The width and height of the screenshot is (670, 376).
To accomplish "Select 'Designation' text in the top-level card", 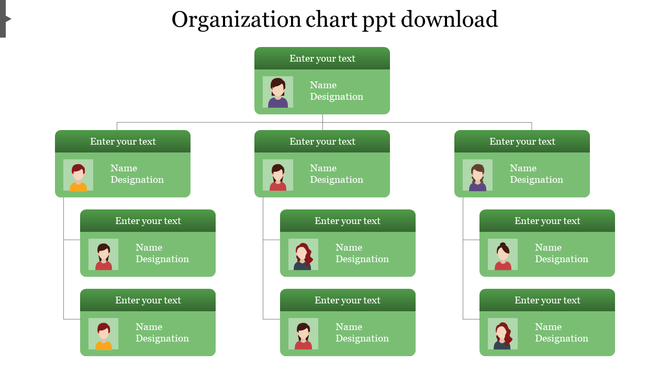I will [337, 97].
